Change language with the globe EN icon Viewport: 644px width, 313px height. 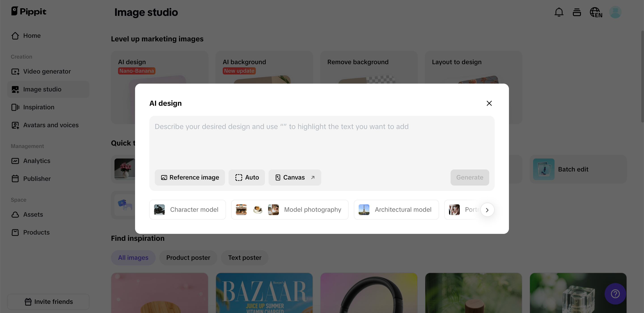coord(596,12)
